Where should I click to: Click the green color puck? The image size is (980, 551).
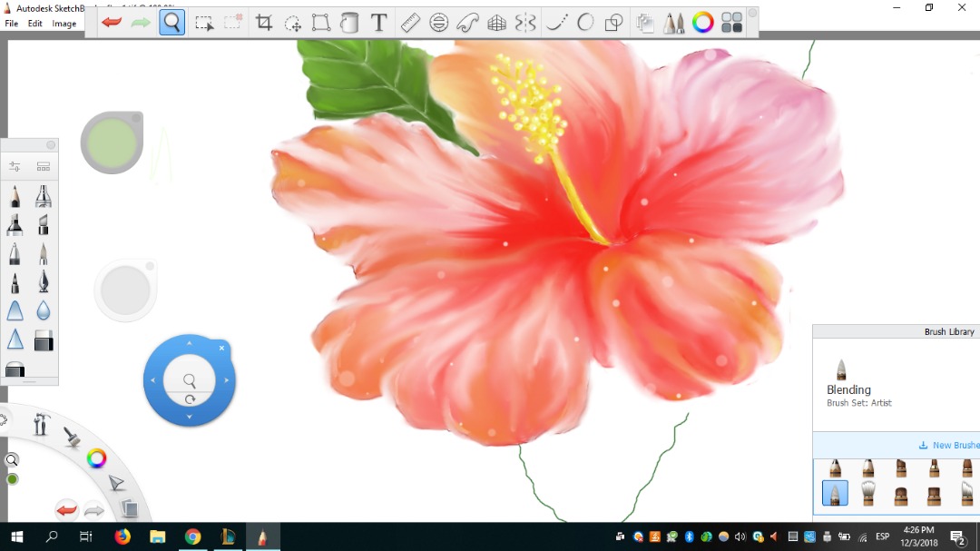click(x=112, y=143)
